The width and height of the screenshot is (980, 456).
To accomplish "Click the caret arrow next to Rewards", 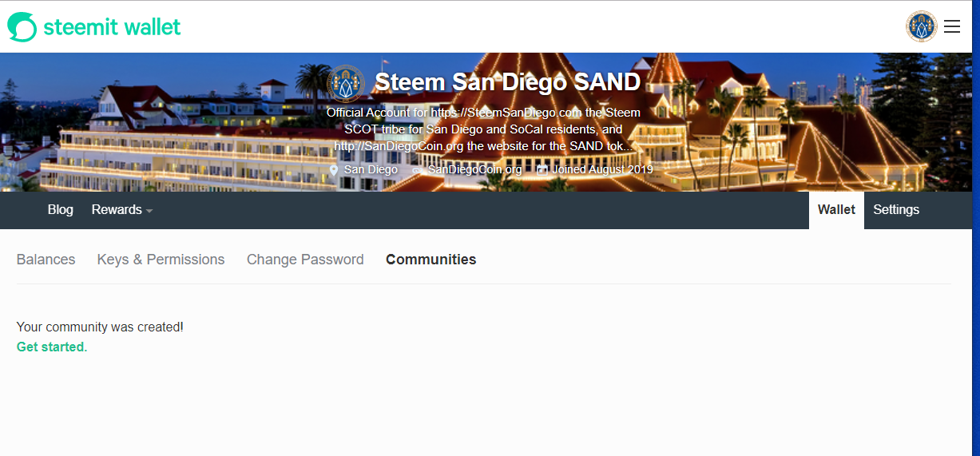I will pos(149,211).
